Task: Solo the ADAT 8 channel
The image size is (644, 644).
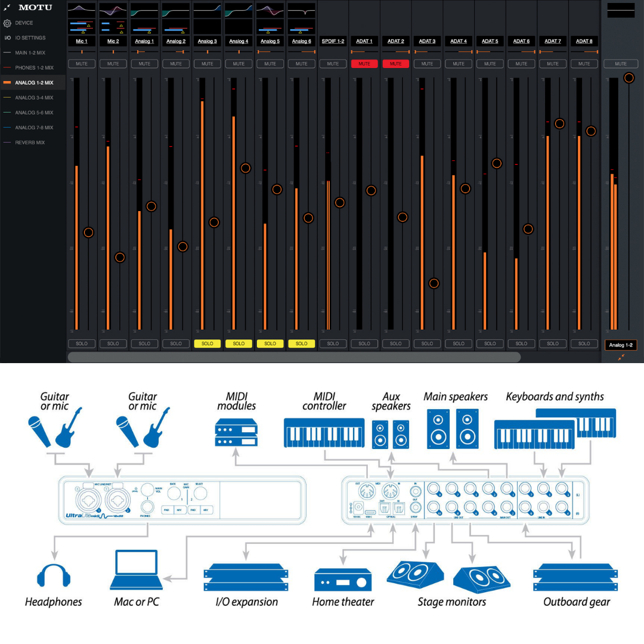Action: [584, 343]
